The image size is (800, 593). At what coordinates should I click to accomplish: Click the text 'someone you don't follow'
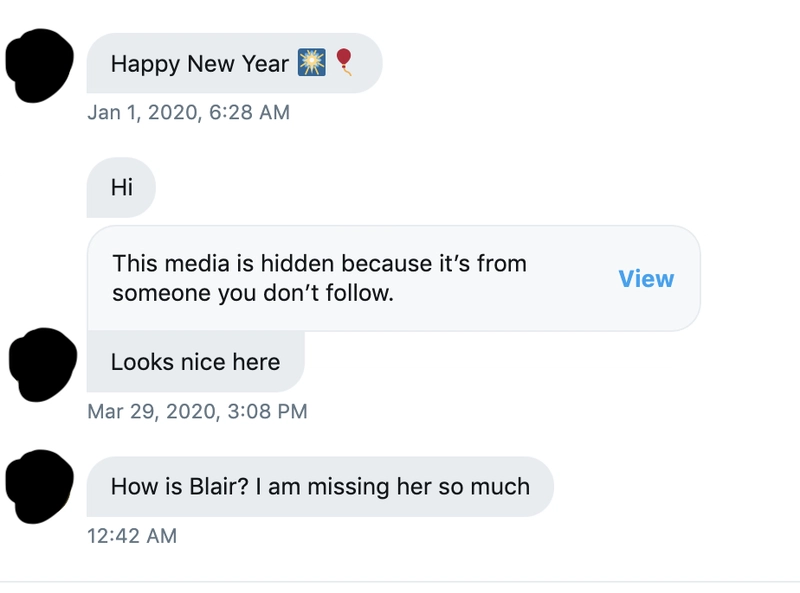pyautogui.click(x=253, y=293)
